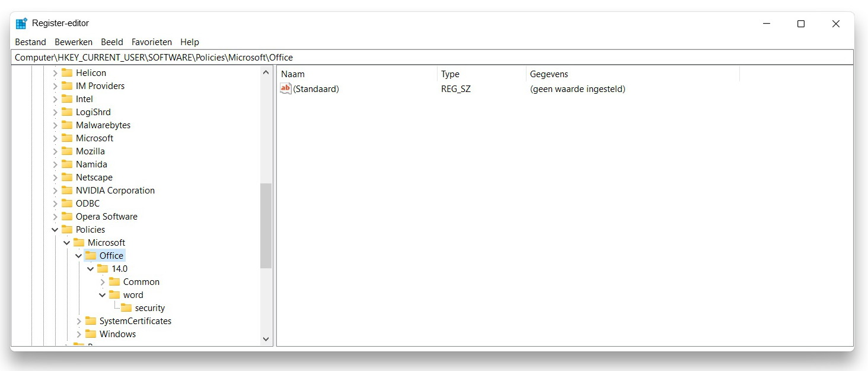Image resolution: width=868 pixels, height=371 pixels.
Task: Expand the Common key
Action: pyautogui.click(x=103, y=282)
